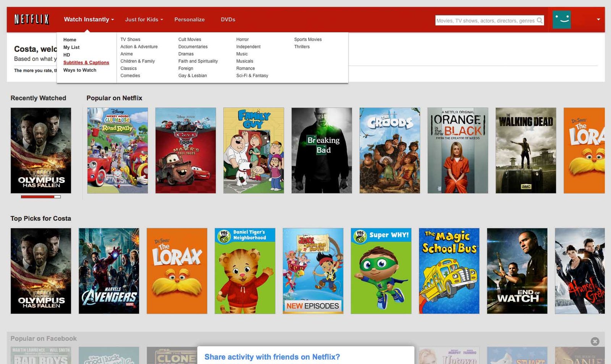Image resolution: width=611 pixels, height=364 pixels.
Task: Browse Action & Adventure genre
Action: click(139, 47)
